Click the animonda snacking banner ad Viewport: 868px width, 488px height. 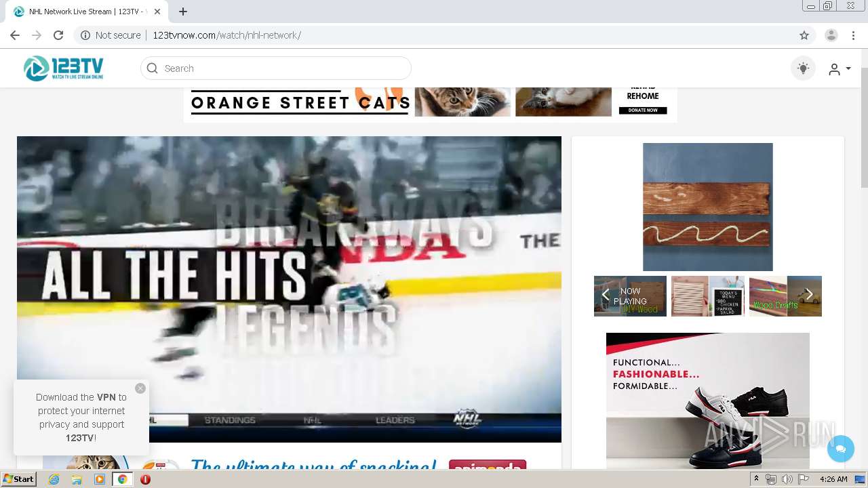tap(289, 462)
